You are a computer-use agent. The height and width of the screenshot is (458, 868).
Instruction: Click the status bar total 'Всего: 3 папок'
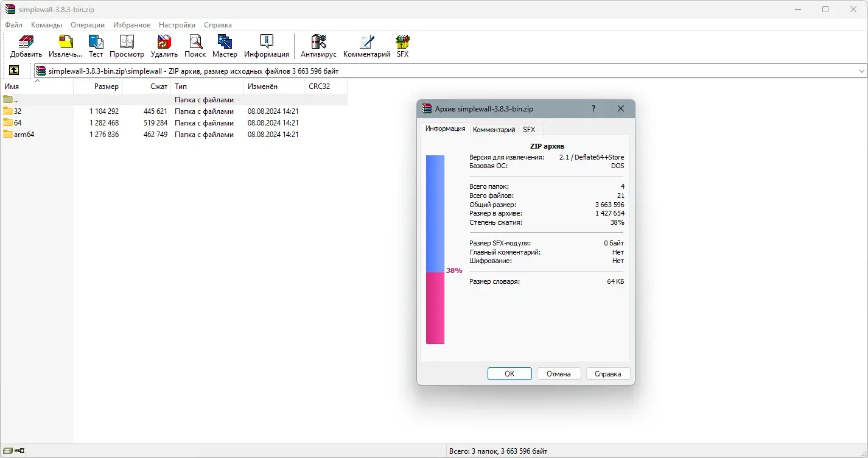tap(498, 451)
